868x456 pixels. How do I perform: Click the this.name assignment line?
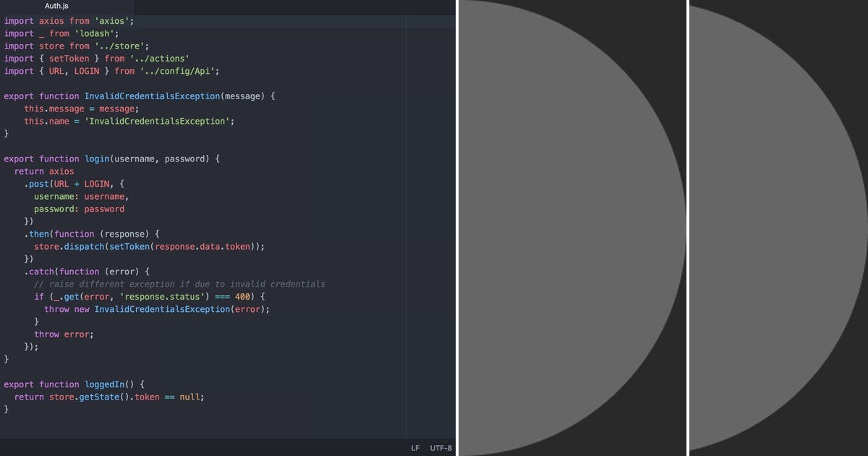pyautogui.click(x=129, y=121)
